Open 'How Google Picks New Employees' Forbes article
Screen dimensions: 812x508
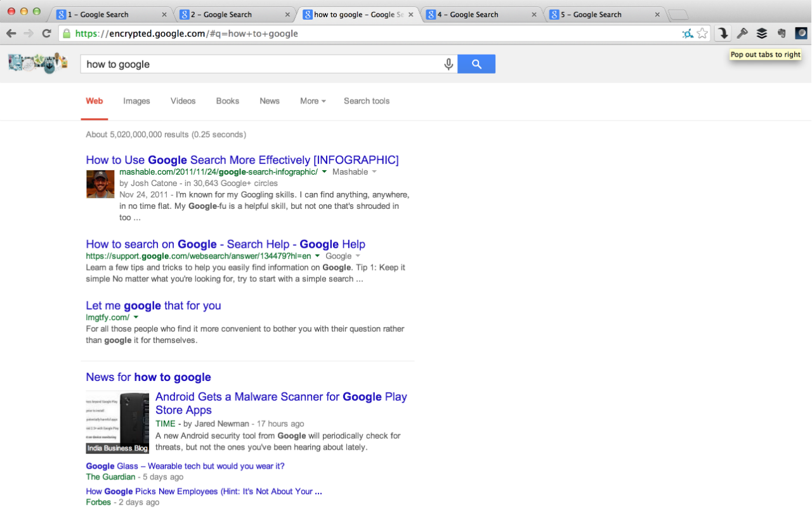point(204,491)
